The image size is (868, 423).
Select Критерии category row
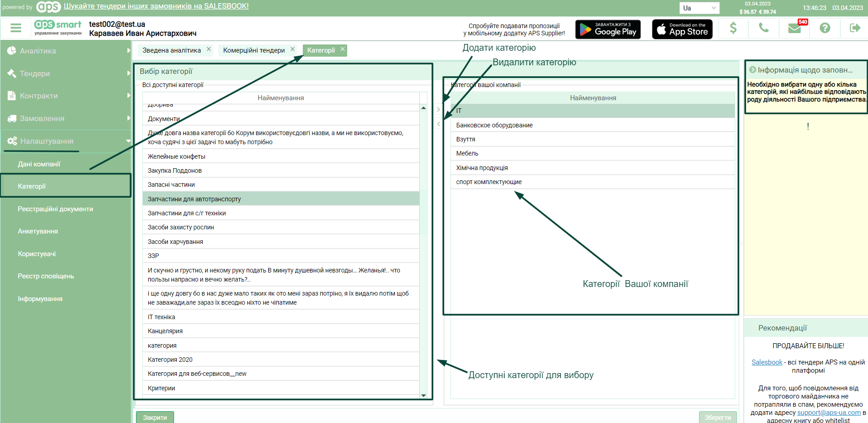(x=281, y=388)
